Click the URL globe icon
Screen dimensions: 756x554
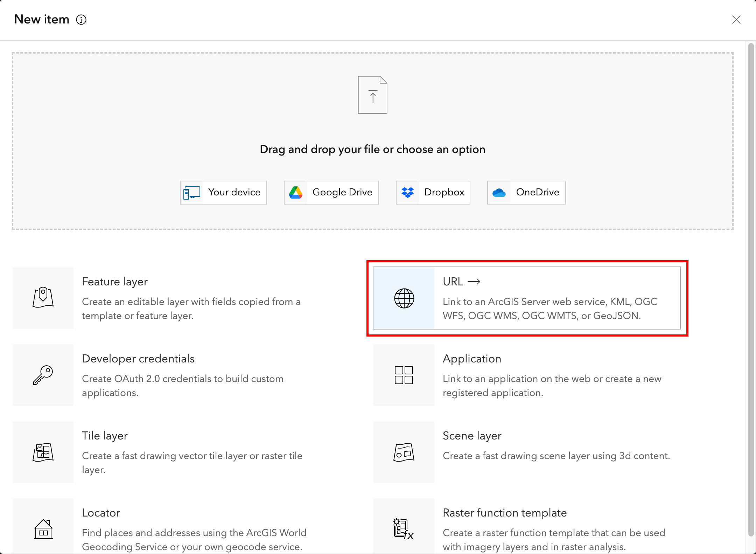click(404, 298)
